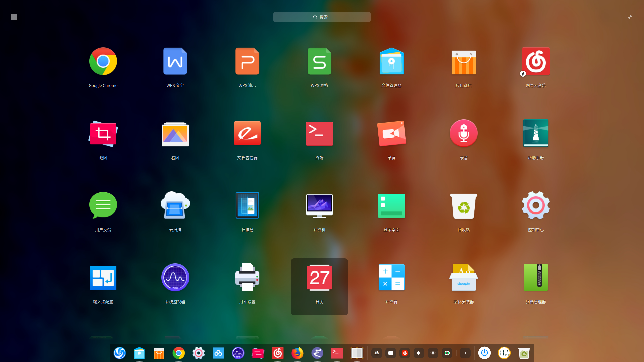Click the 搜索 search field
The image size is (644, 362).
click(x=322, y=17)
